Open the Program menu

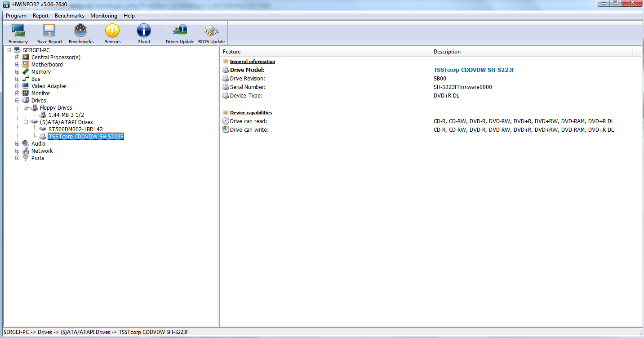pyautogui.click(x=16, y=16)
